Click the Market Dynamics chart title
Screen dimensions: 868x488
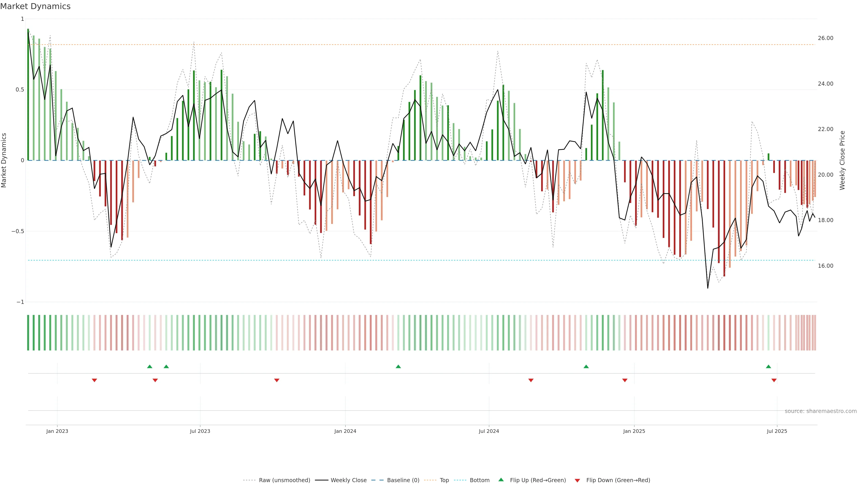coord(35,6)
